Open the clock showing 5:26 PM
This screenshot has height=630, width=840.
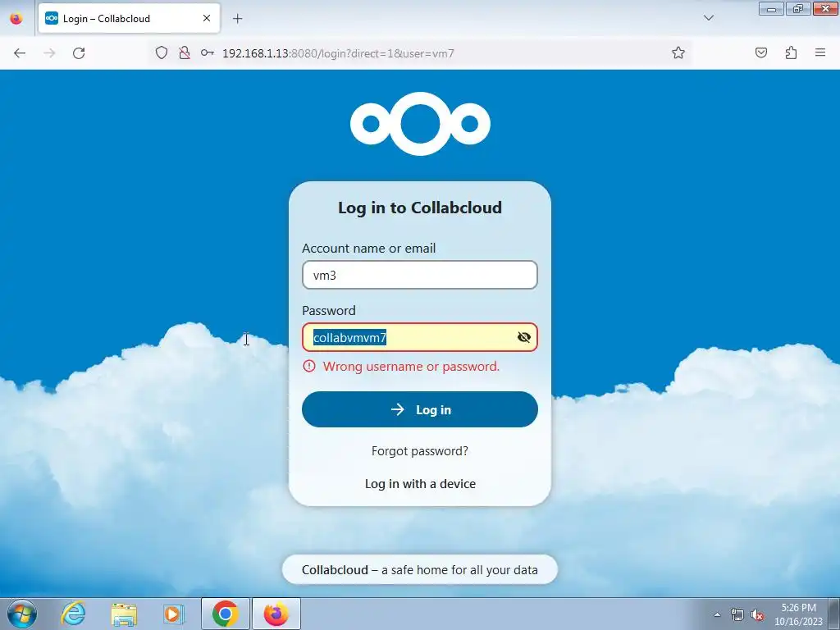click(x=798, y=614)
